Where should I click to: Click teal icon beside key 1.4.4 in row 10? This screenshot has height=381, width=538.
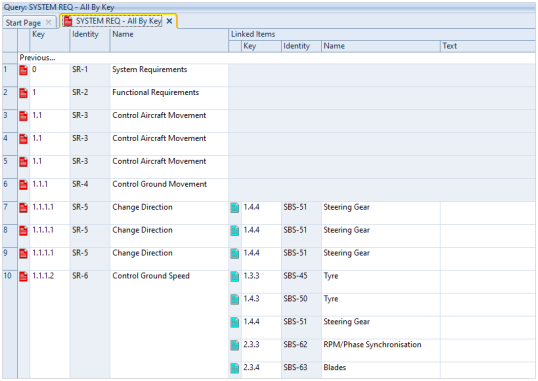pyautogui.click(x=235, y=323)
